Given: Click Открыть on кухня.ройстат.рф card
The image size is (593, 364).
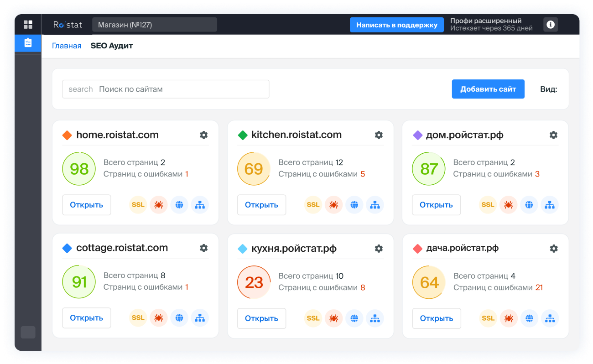Looking at the screenshot, I should (261, 318).
